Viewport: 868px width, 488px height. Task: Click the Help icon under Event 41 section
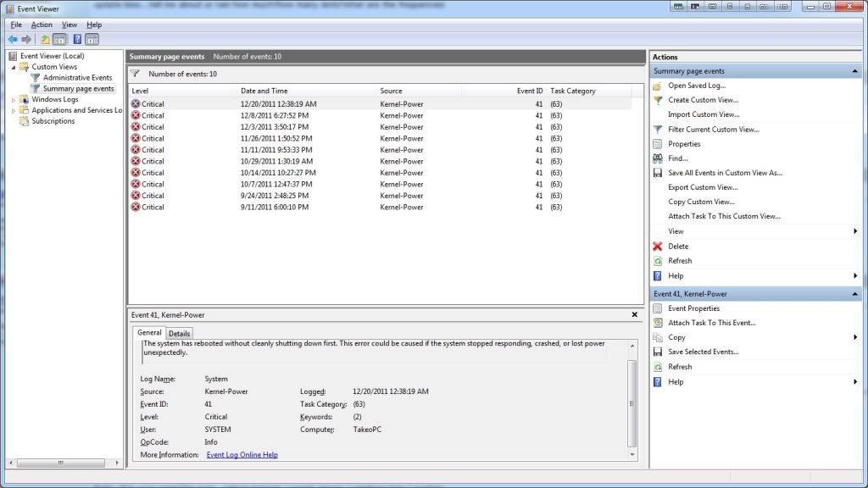(658, 382)
